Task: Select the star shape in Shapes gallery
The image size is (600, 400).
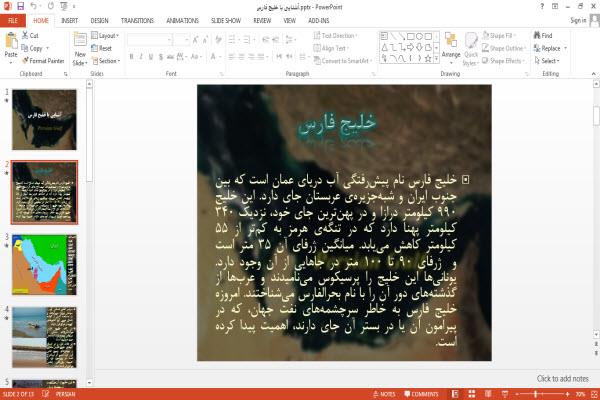Action: point(428,58)
